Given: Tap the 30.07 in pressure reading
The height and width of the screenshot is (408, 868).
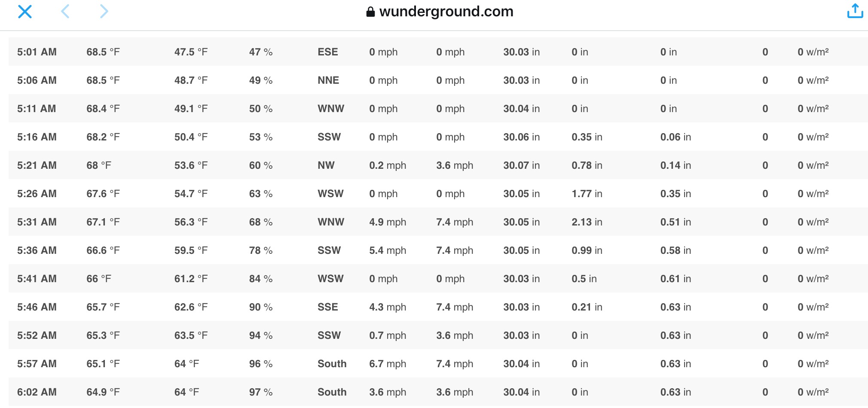Looking at the screenshot, I should (522, 165).
